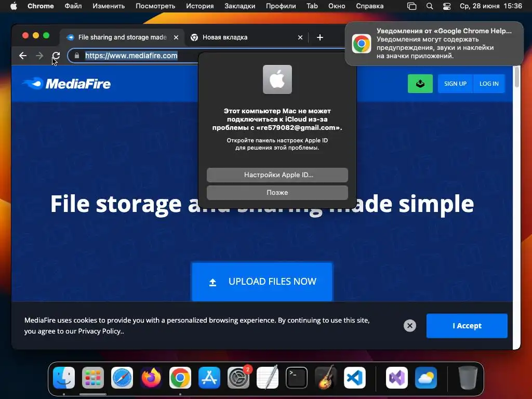Click UPLOAD FILES NOW
532x399 pixels.
pos(262,282)
